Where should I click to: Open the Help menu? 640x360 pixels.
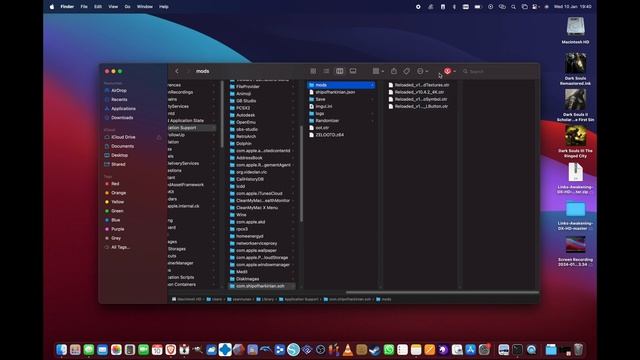click(x=164, y=7)
